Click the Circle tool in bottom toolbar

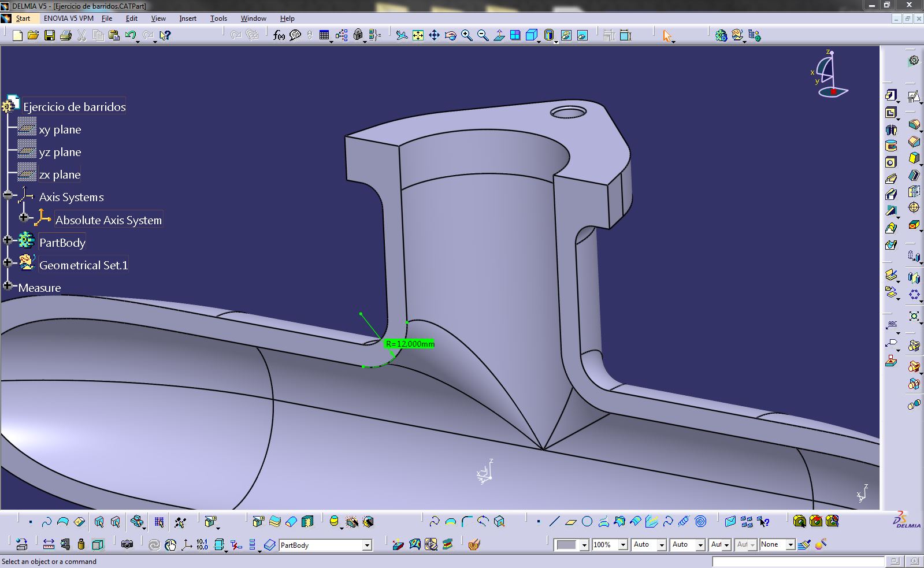click(x=587, y=522)
